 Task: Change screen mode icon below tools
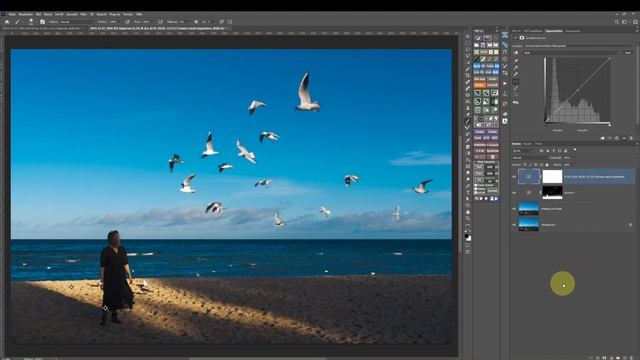[468, 252]
